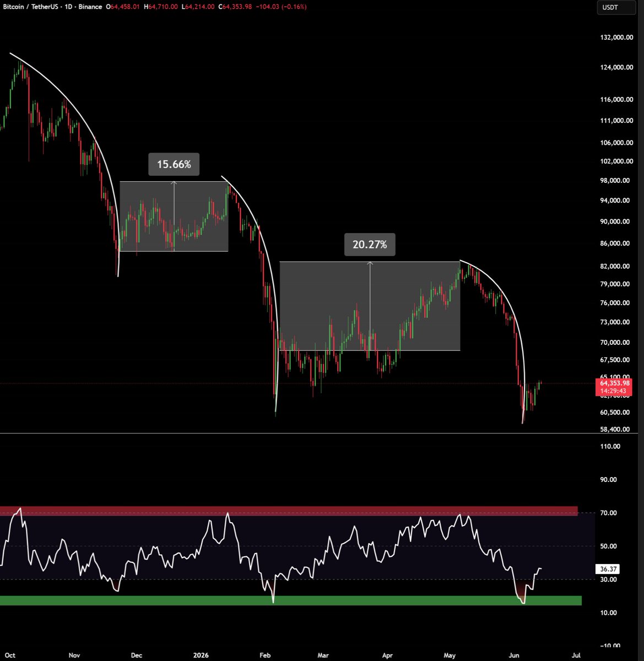Open the USDT currency selector

point(616,8)
